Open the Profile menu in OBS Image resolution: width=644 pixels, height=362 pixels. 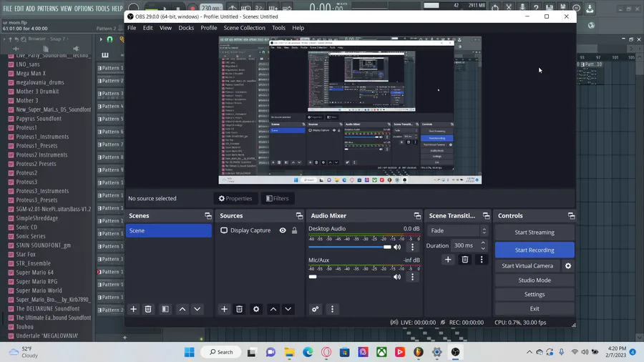point(209,28)
